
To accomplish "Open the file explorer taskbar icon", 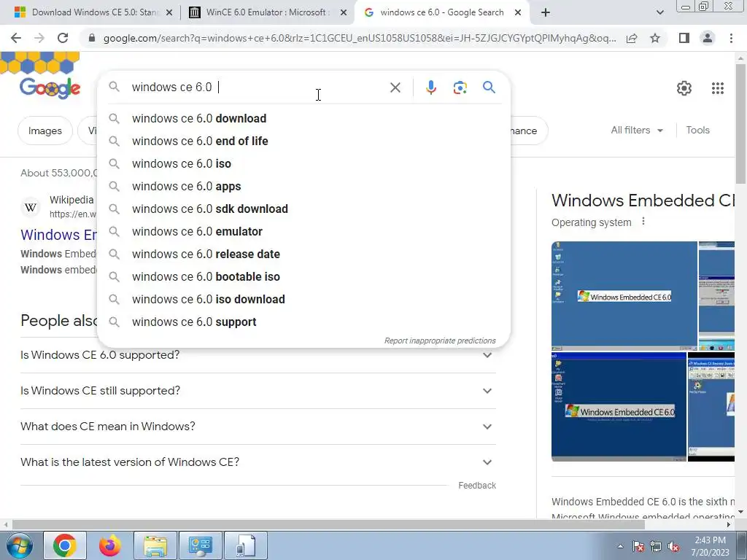I will coord(155,545).
